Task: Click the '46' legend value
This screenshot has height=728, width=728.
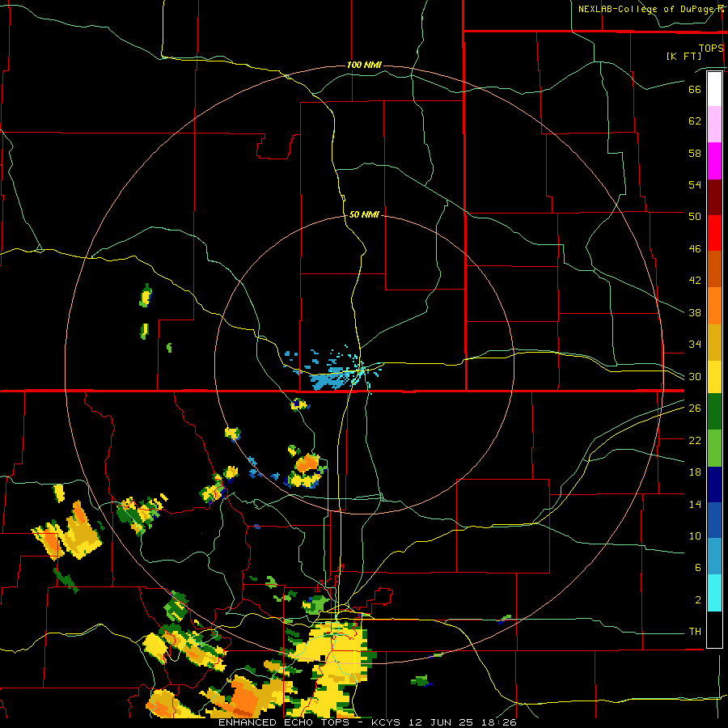Action: tap(695, 249)
